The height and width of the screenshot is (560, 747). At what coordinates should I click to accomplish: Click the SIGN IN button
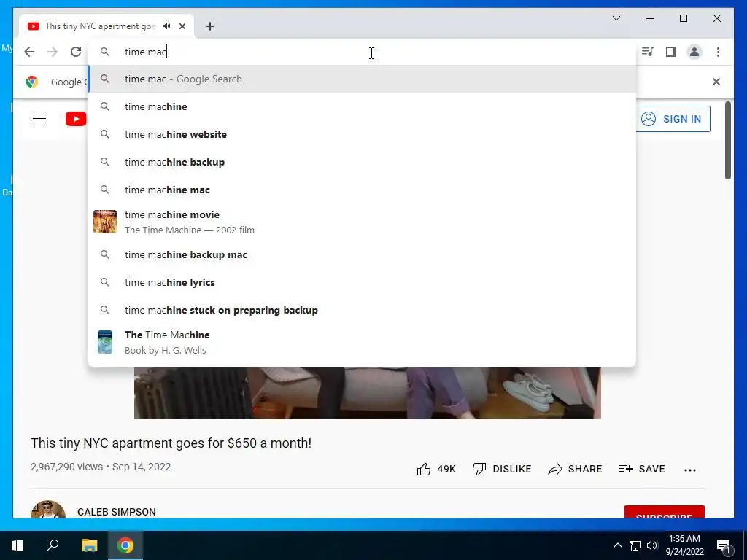click(673, 119)
